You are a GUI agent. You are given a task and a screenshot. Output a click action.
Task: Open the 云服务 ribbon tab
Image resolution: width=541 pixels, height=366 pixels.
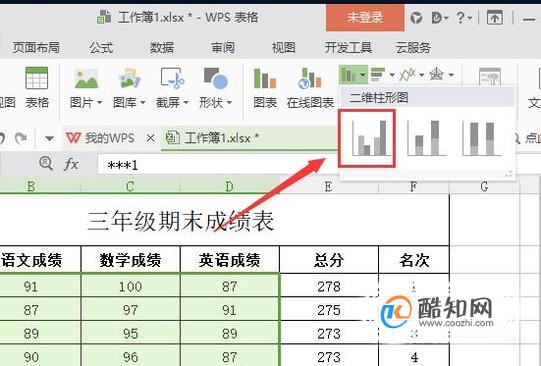413,48
